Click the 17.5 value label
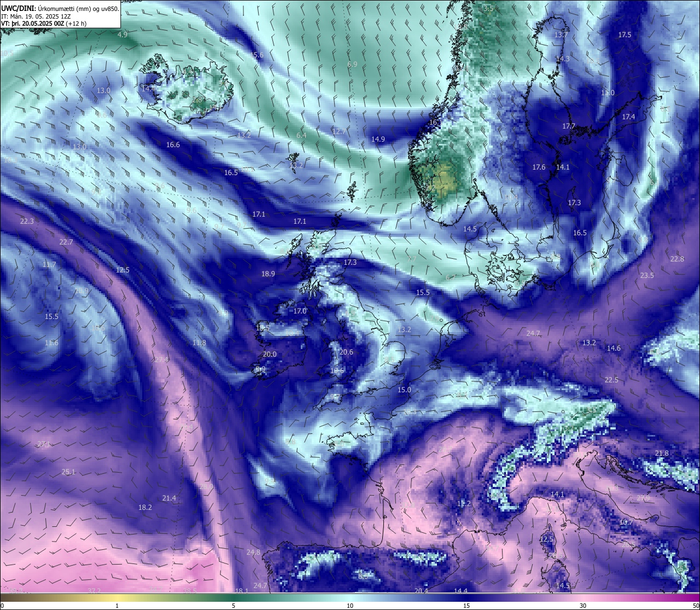The image size is (700, 610). pos(625,34)
